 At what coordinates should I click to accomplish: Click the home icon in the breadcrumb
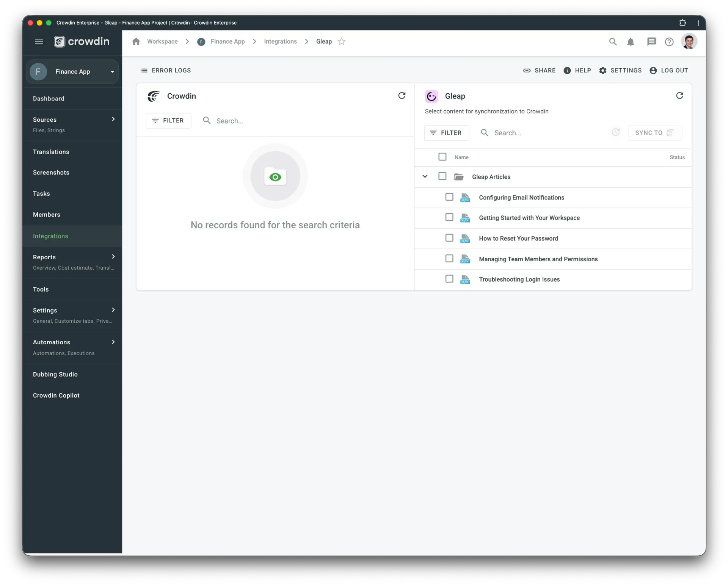136,41
